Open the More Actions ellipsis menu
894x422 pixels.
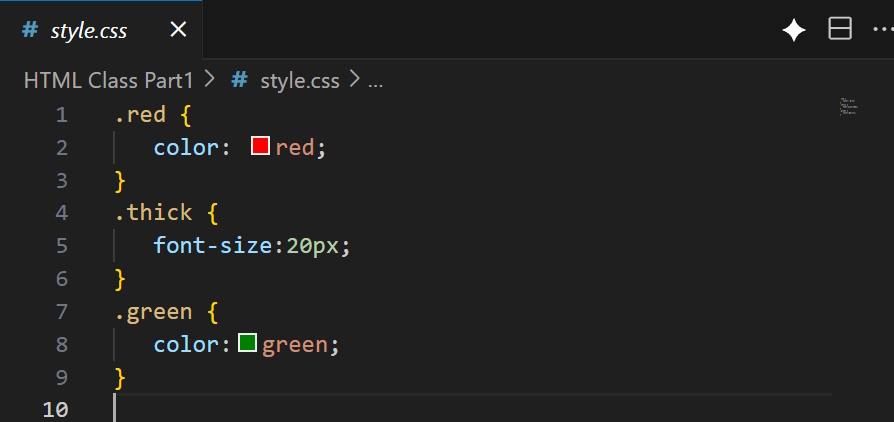(x=881, y=30)
